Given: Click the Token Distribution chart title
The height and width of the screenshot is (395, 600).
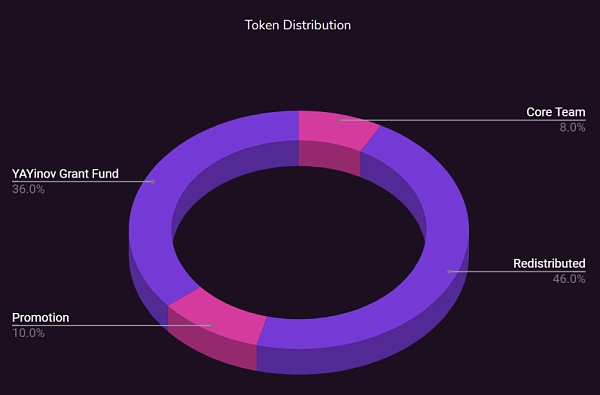Looking at the screenshot, I should [x=298, y=25].
